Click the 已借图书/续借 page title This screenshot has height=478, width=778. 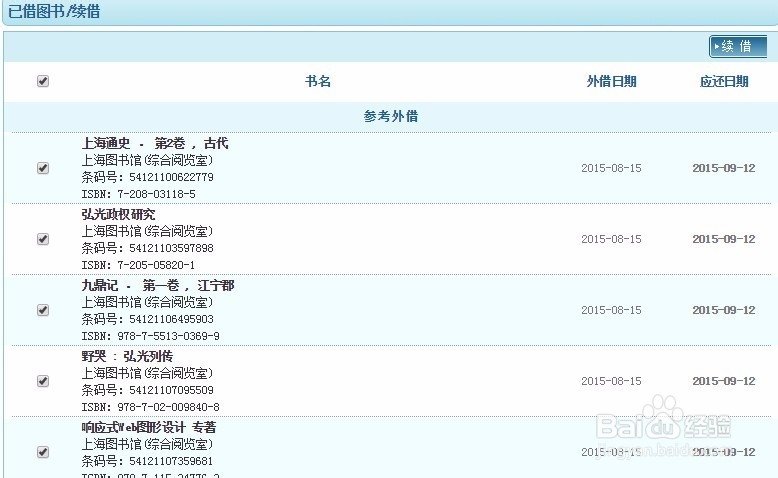54,11
